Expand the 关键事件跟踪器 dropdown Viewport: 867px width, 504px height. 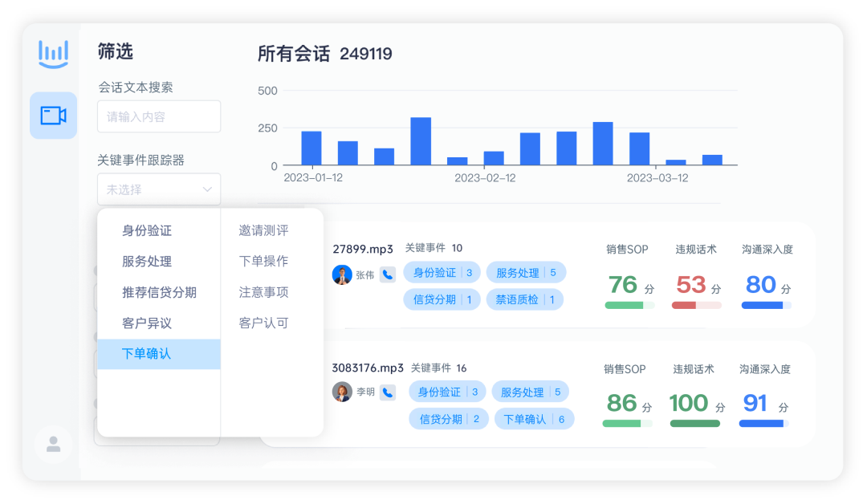pyautogui.click(x=159, y=189)
